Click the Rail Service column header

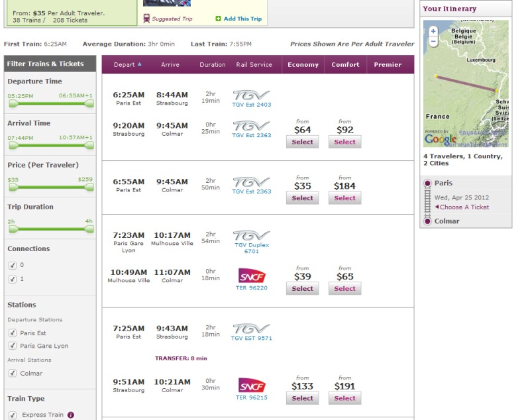tap(254, 64)
